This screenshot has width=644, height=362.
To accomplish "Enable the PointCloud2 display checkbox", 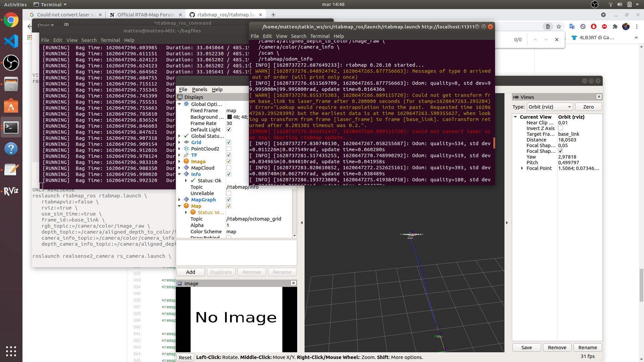I will tap(229, 149).
